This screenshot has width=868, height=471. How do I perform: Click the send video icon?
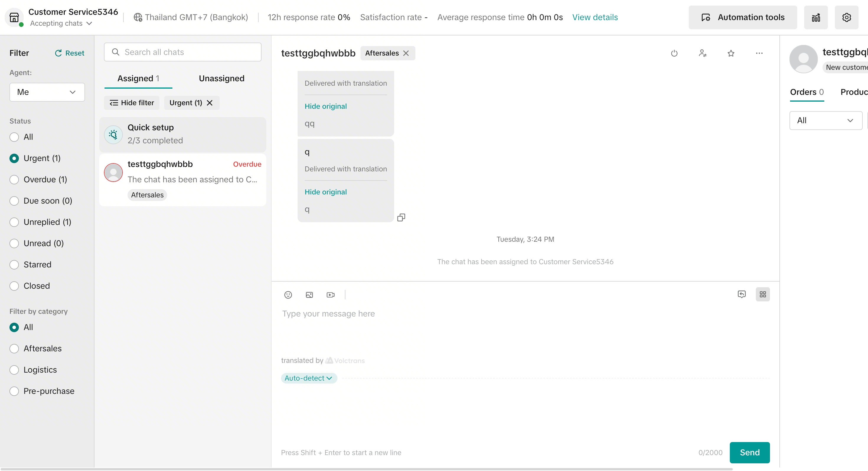tap(331, 295)
